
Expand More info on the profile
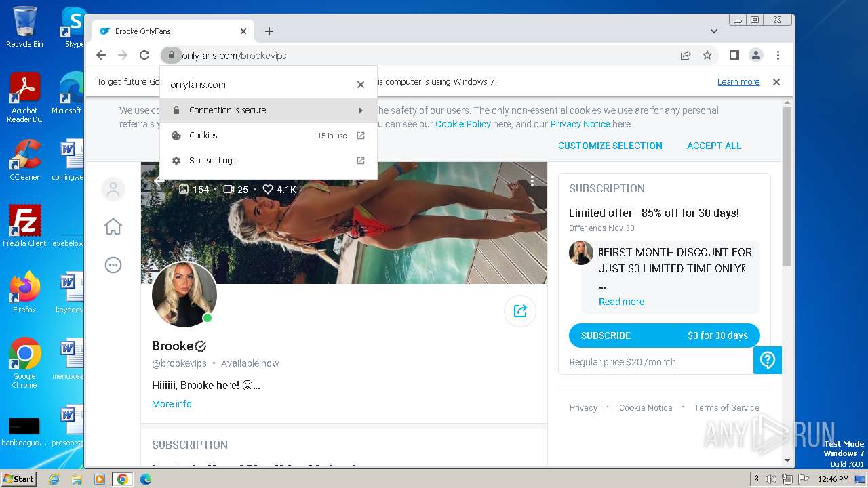click(x=172, y=404)
